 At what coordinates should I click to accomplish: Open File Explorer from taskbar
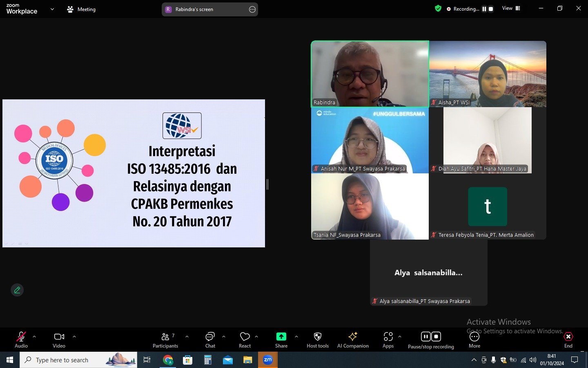[x=248, y=360]
